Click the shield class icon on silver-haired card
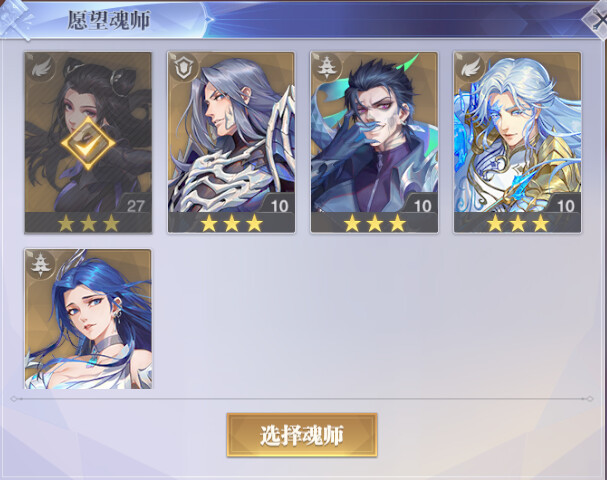Viewport: 607px width, 480px height. [x=184, y=68]
